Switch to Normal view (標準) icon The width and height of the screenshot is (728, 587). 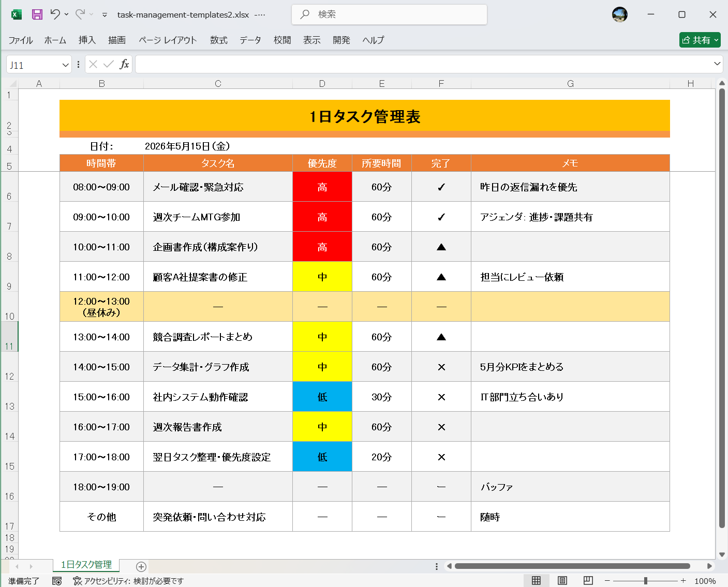click(536, 581)
